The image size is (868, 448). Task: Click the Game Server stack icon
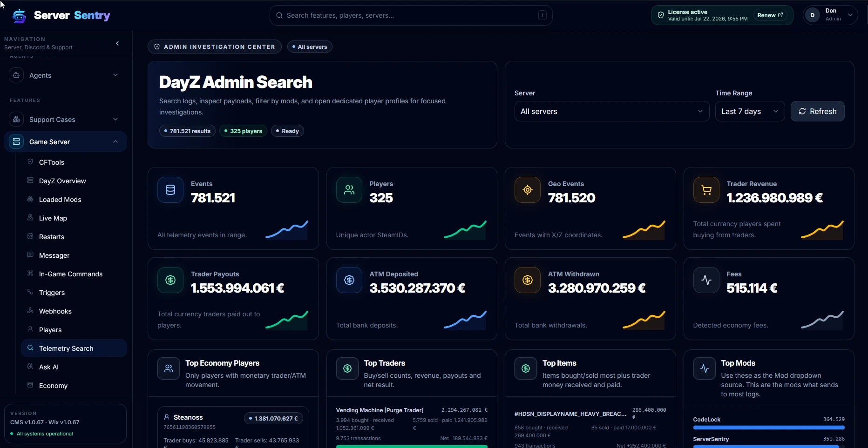pyautogui.click(x=16, y=141)
